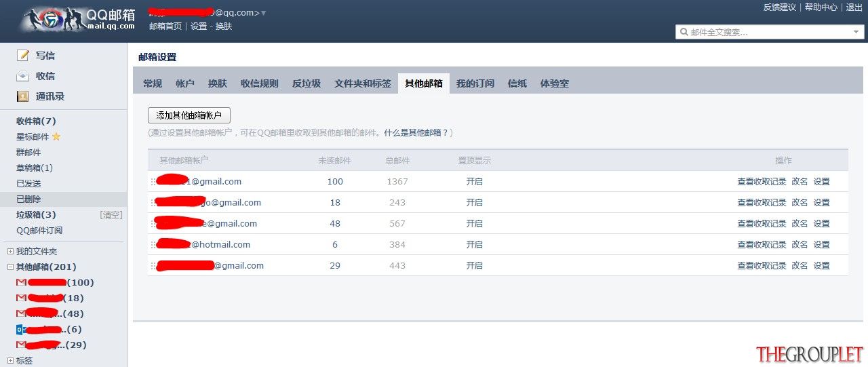Screen dimensions: 868x367
Task: Click 退出 to log out
Action: tap(854, 7)
